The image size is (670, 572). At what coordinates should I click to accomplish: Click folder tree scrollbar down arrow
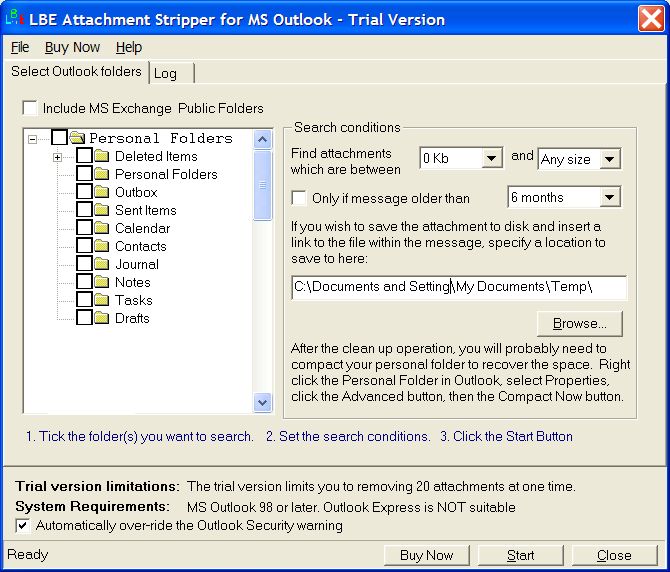coord(262,402)
